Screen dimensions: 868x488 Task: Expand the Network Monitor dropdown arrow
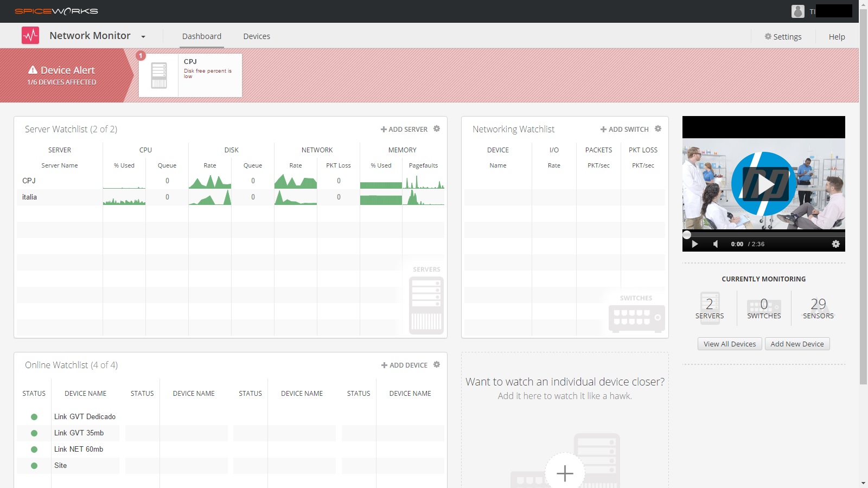143,37
